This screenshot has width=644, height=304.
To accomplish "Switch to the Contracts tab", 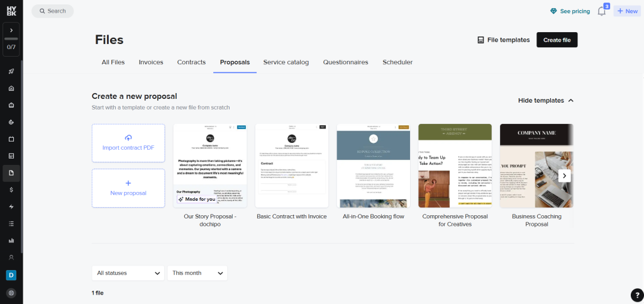I will (x=191, y=62).
